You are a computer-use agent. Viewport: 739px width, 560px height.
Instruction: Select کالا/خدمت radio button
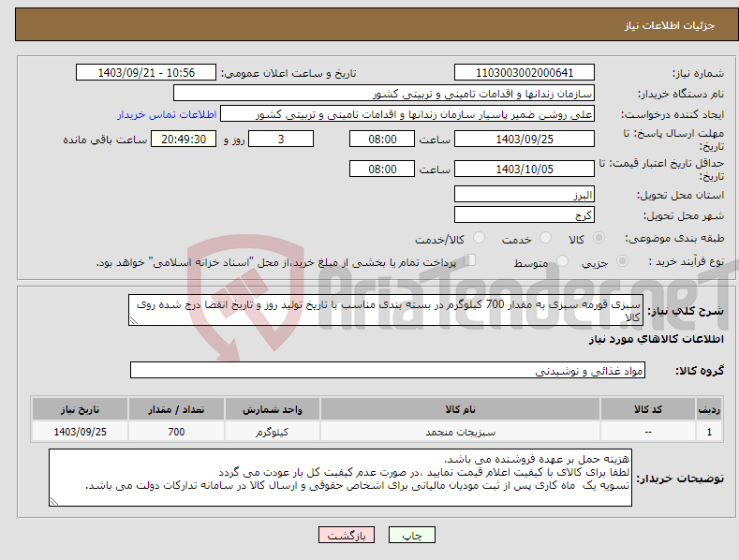(x=479, y=238)
